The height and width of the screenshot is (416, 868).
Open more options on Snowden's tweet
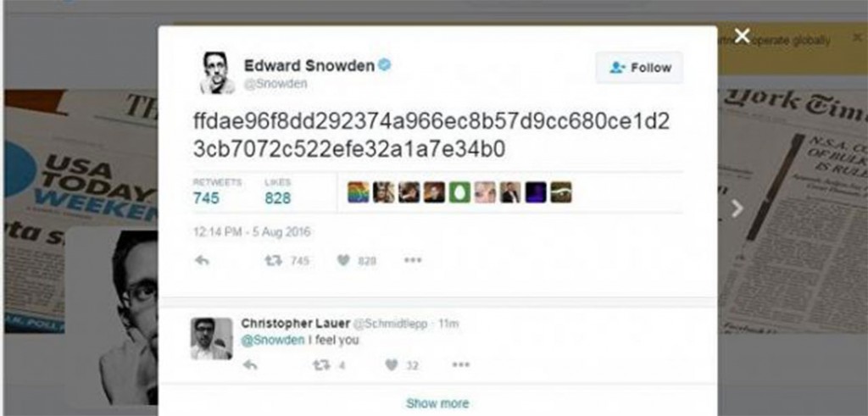(x=413, y=259)
